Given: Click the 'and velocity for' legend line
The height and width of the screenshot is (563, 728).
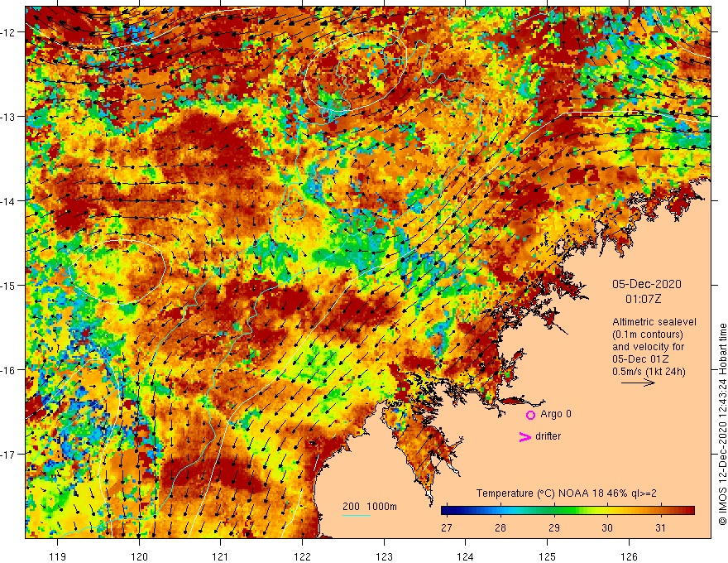Looking at the screenshot, I should [648, 347].
